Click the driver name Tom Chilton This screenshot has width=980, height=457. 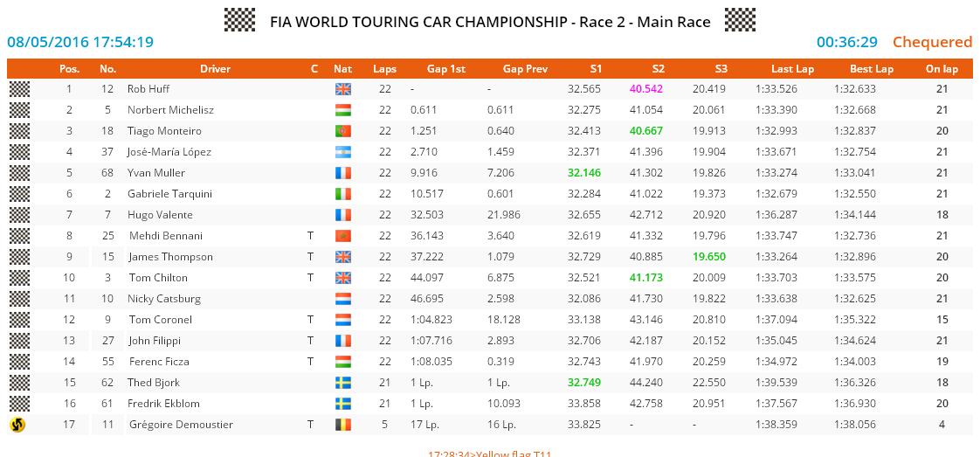(x=158, y=278)
